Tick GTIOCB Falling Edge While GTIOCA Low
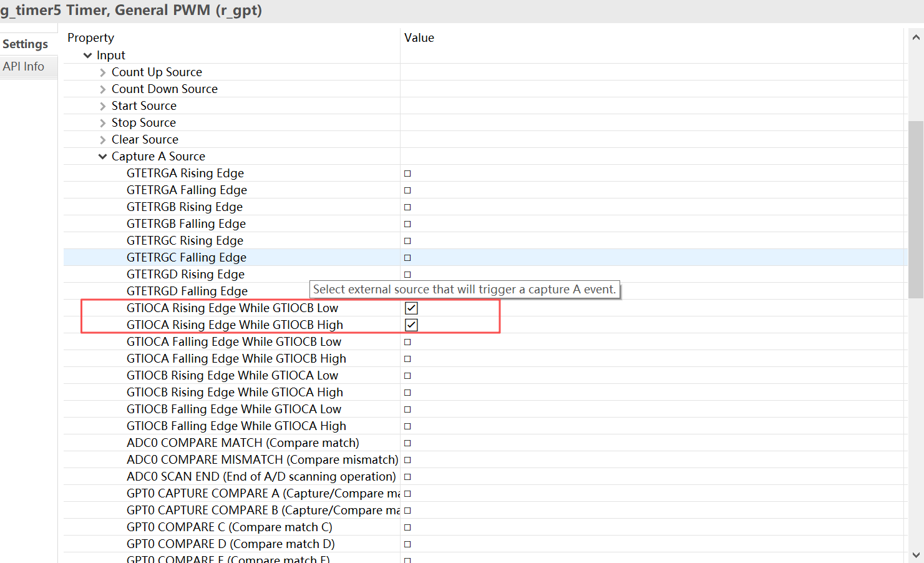The width and height of the screenshot is (924, 563). pyautogui.click(x=407, y=409)
